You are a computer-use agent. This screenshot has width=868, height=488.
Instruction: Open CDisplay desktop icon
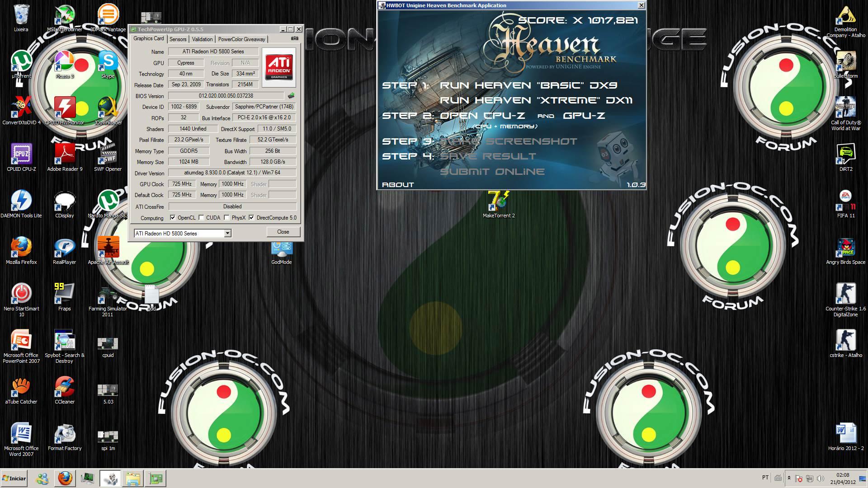click(x=65, y=204)
